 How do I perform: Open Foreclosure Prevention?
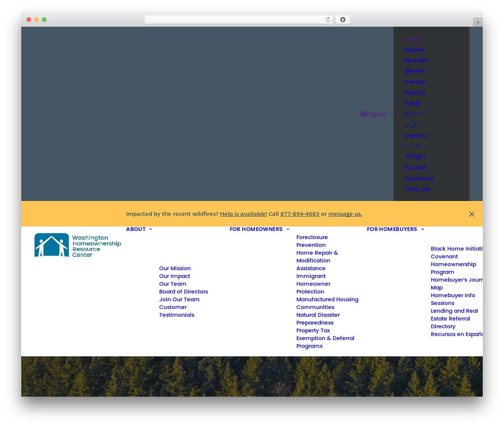click(x=312, y=241)
